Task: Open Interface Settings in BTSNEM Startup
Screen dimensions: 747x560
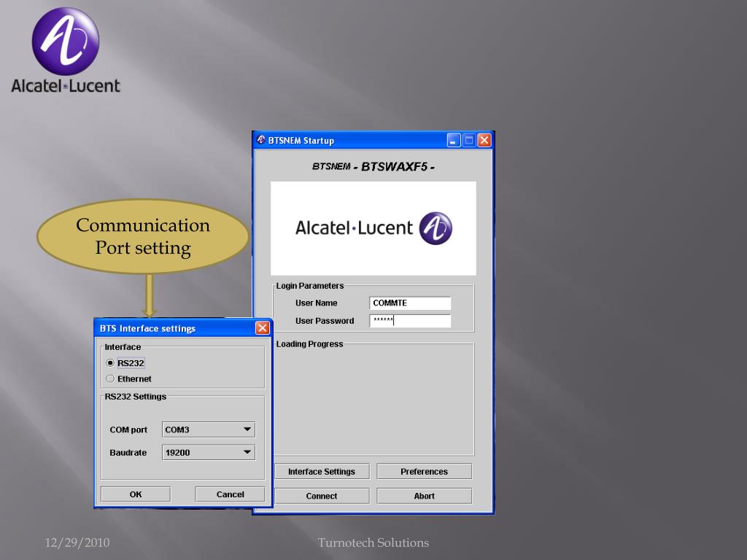Action: (x=322, y=472)
